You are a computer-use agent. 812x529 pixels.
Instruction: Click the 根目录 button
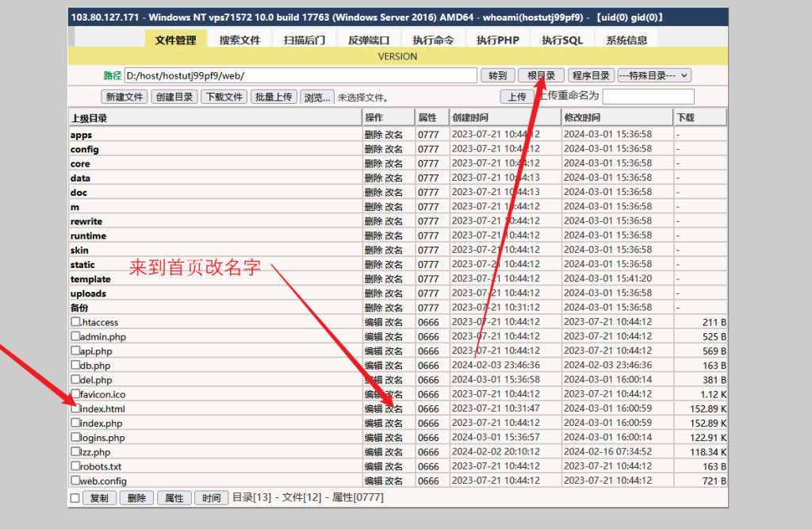(x=541, y=75)
